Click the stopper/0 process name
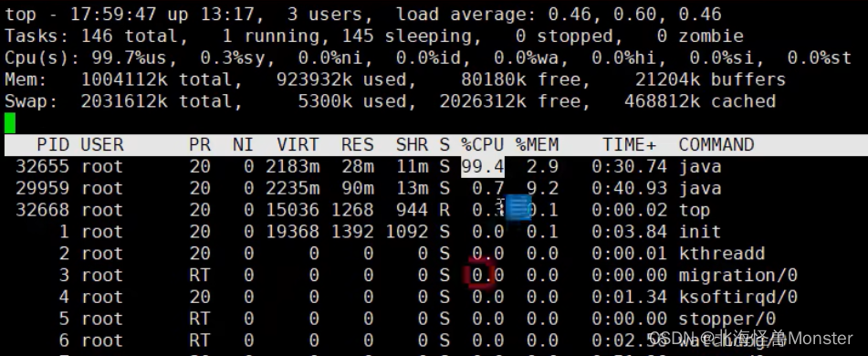The height and width of the screenshot is (356, 868). tap(727, 319)
